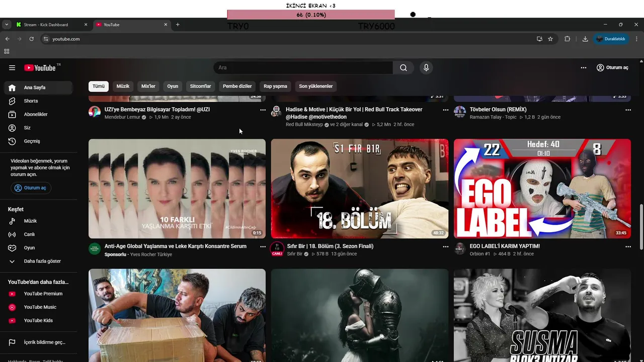
Task: Select the Oyun filter chip
Action: 173,86
